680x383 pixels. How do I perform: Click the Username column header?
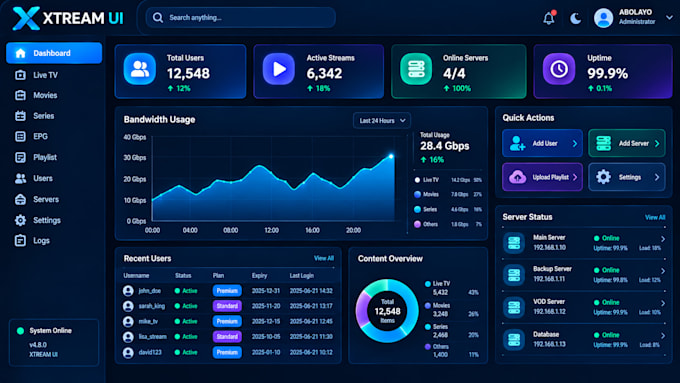coord(136,275)
